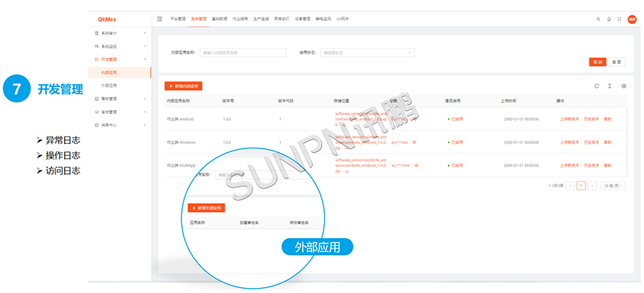644x293 pixels.
Task: Click 上传新版本 for 作业端-Android
Action: click(570, 119)
